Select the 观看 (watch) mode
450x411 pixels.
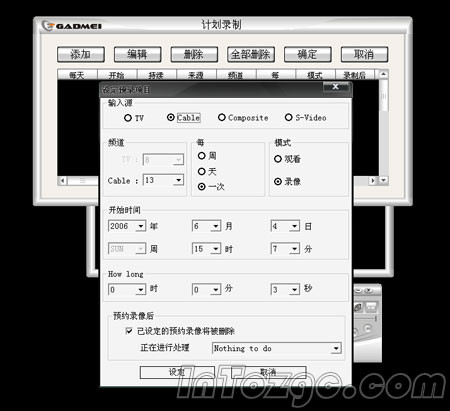(x=278, y=159)
